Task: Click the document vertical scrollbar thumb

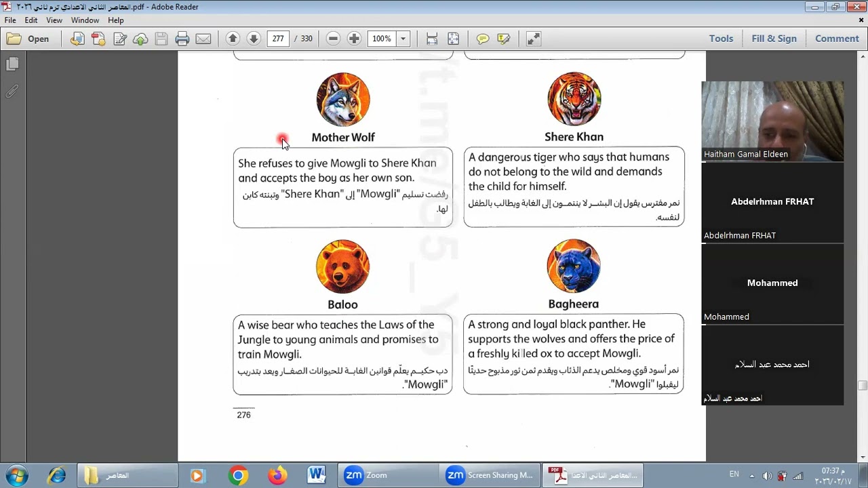Action: click(x=863, y=386)
